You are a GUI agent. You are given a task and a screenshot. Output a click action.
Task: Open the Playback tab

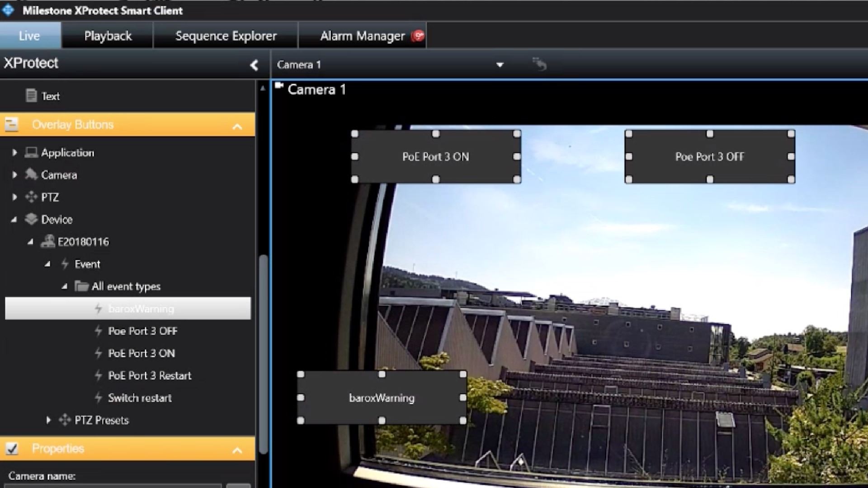tap(108, 36)
